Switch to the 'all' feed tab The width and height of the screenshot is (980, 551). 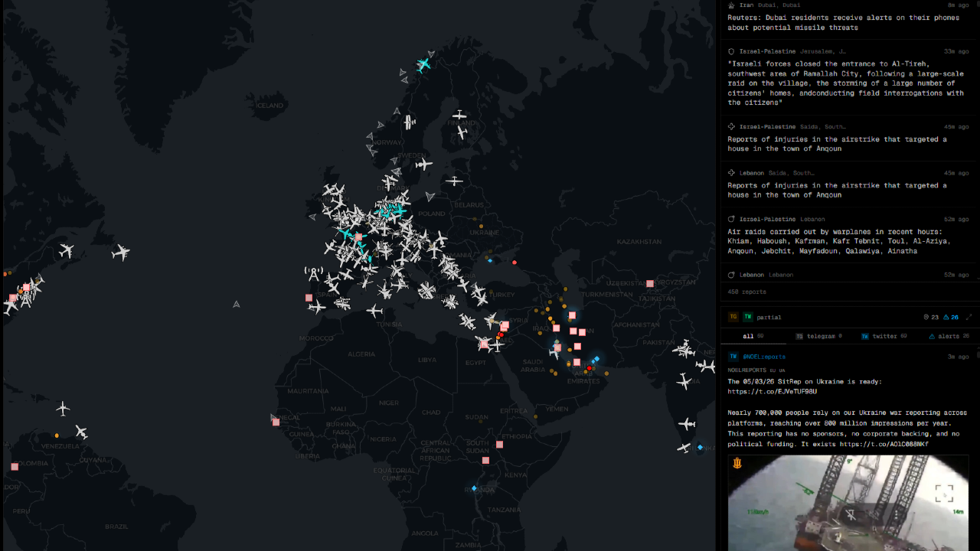click(748, 336)
